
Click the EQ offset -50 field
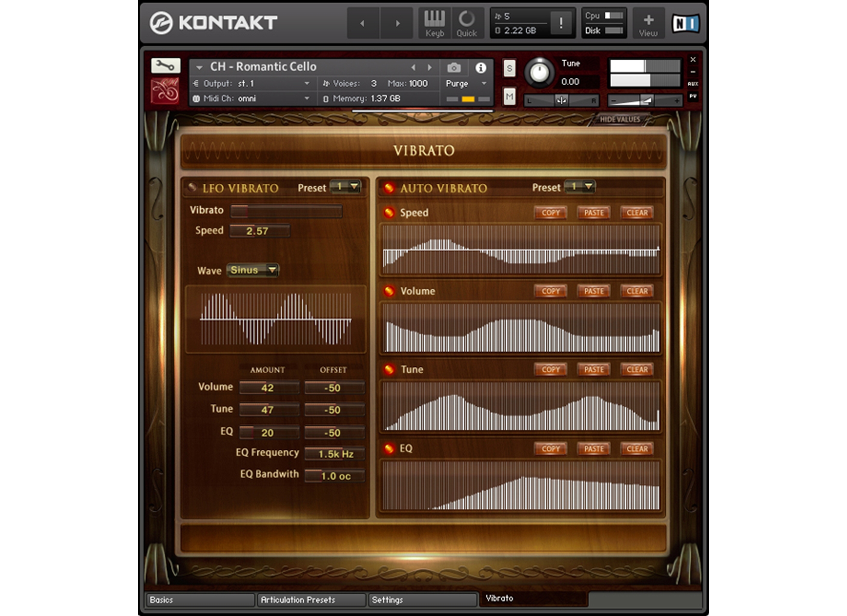coord(335,432)
